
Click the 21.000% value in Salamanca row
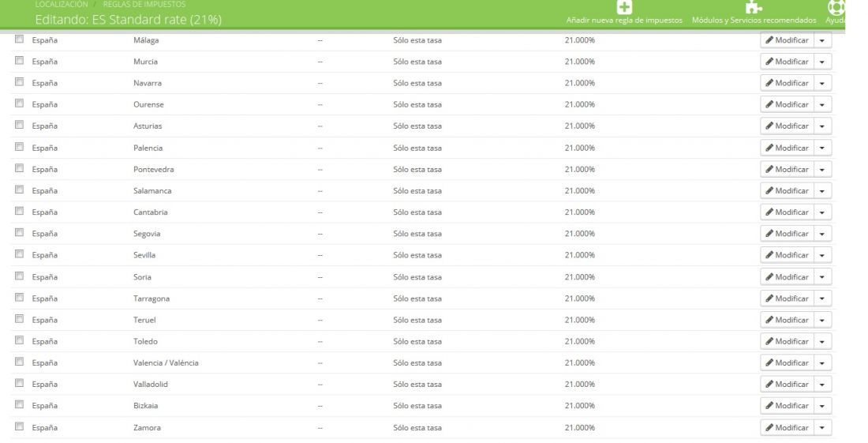[x=580, y=191]
